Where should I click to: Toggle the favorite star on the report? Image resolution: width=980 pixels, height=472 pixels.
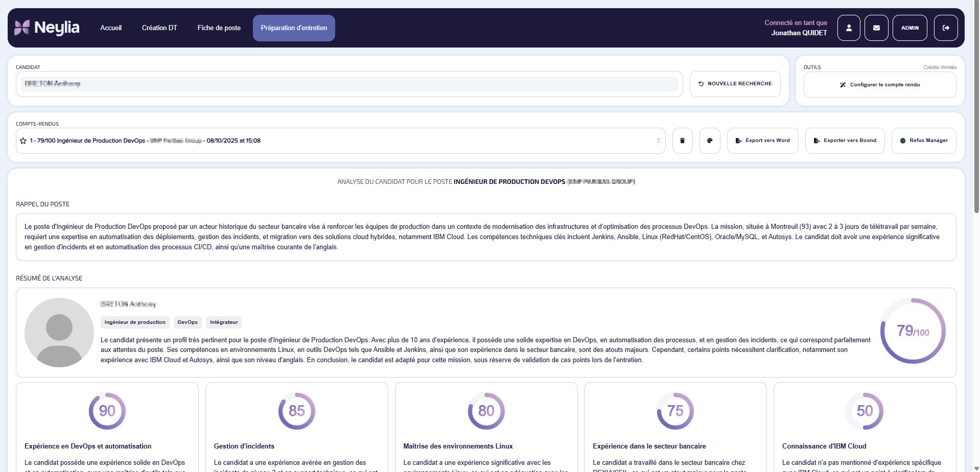[23, 141]
